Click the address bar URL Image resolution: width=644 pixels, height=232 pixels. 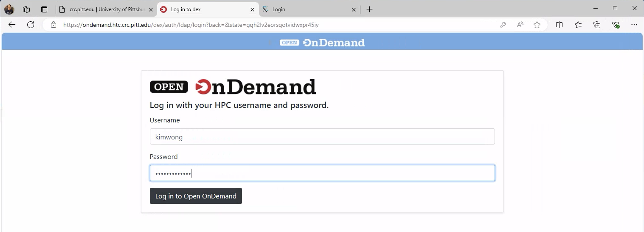[x=191, y=25]
